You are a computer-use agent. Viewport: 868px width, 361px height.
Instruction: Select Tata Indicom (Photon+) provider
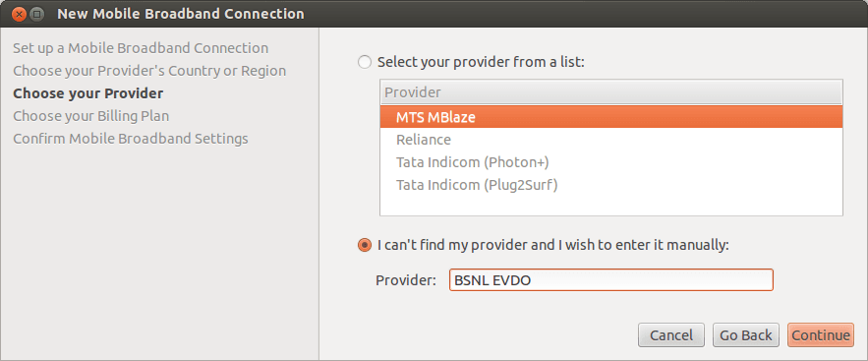tap(611, 162)
